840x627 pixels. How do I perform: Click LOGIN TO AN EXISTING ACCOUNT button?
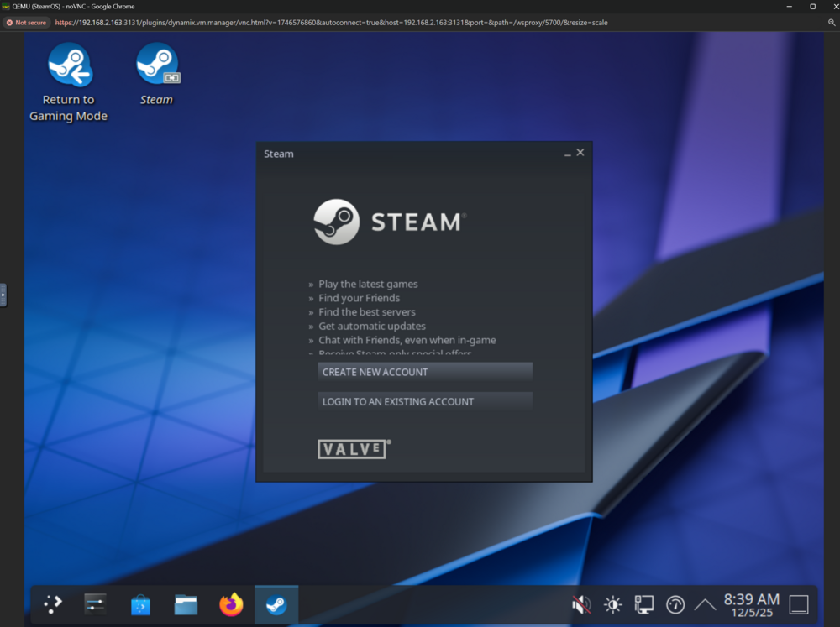pyautogui.click(x=425, y=401)
